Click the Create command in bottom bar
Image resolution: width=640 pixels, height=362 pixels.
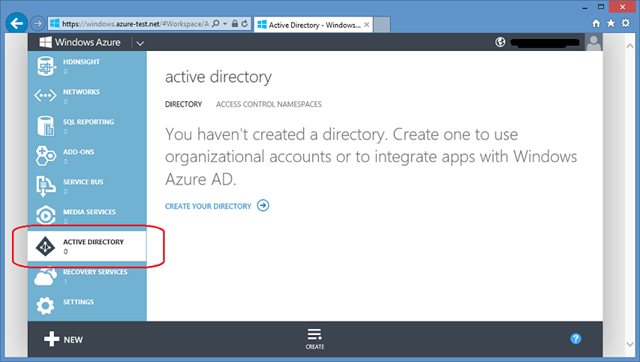pyautogui.click(x=315, y=339)
